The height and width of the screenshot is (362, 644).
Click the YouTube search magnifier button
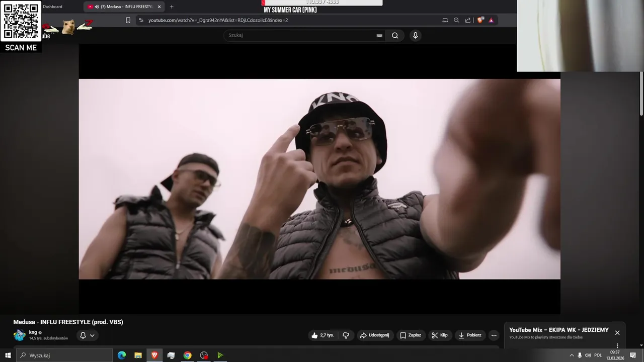tap(395, 35)
